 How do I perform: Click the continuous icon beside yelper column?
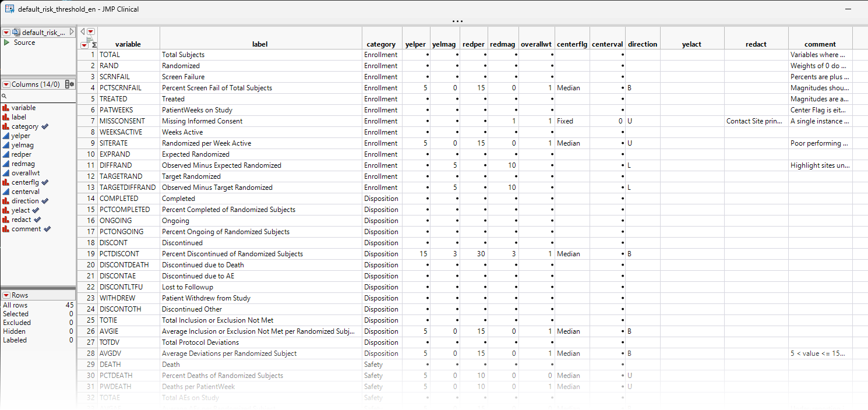click(x=6, y=136)
